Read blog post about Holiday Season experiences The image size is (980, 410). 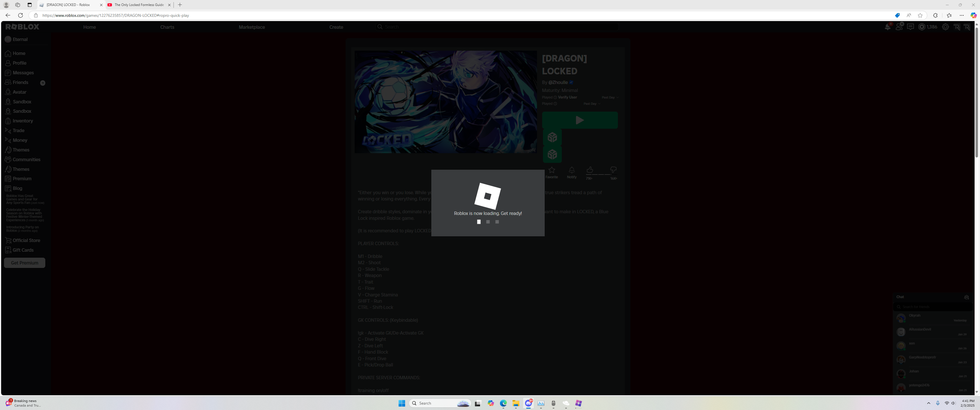pos(25,215)
